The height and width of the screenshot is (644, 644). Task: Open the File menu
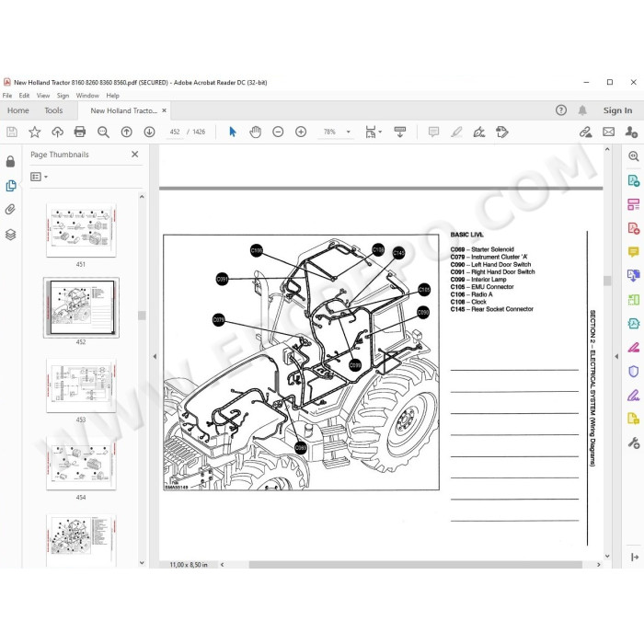pos(7,96)
